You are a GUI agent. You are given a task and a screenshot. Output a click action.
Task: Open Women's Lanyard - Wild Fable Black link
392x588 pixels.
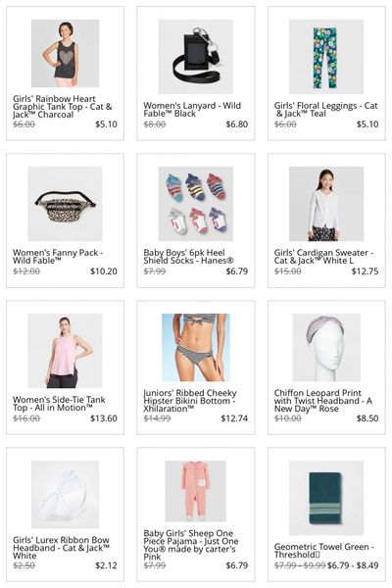(192, 110)
